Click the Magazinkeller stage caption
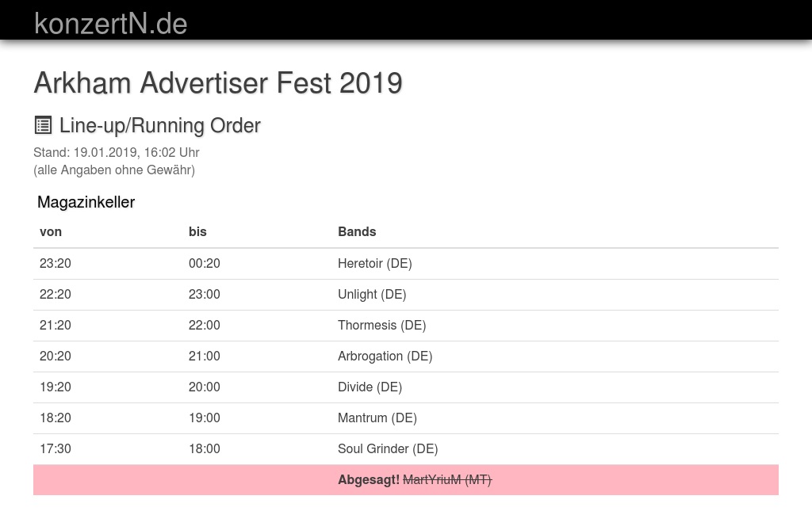 click(x=86, y=202)
